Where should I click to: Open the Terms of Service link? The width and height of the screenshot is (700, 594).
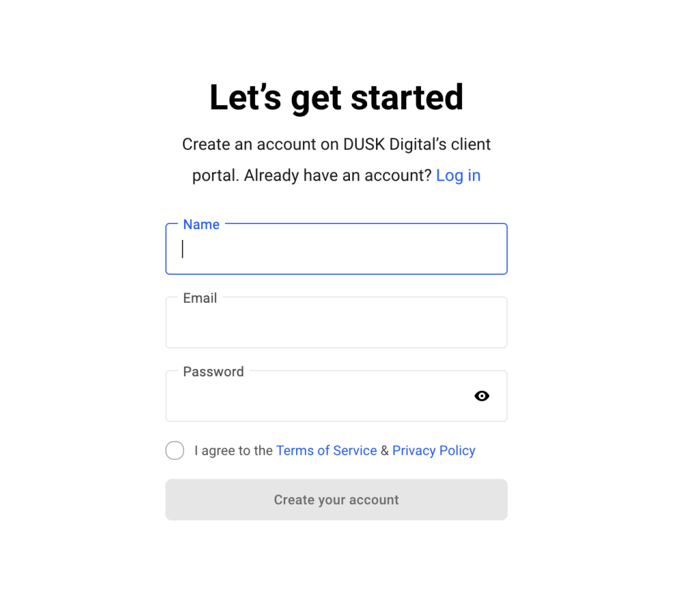(326, 450)
